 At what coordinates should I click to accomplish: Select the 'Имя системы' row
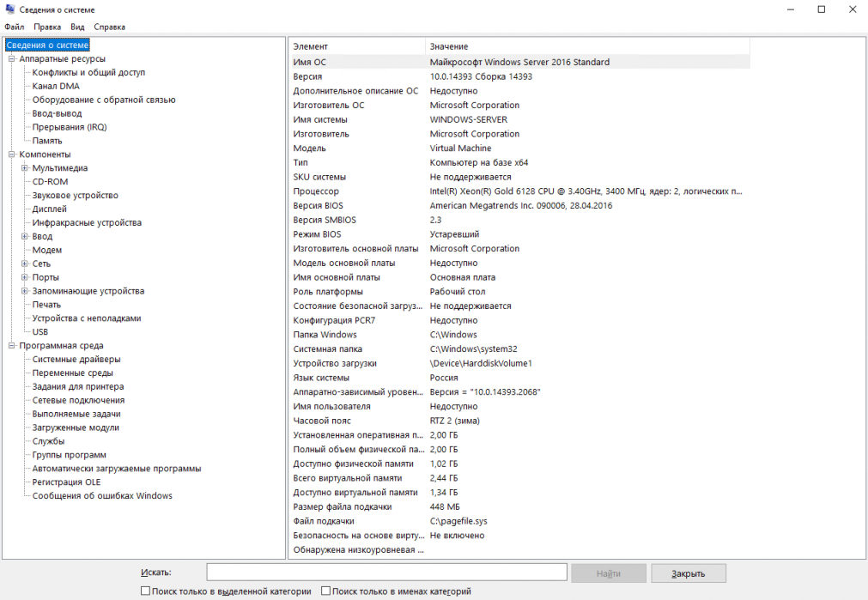click(x=519, y=119)
